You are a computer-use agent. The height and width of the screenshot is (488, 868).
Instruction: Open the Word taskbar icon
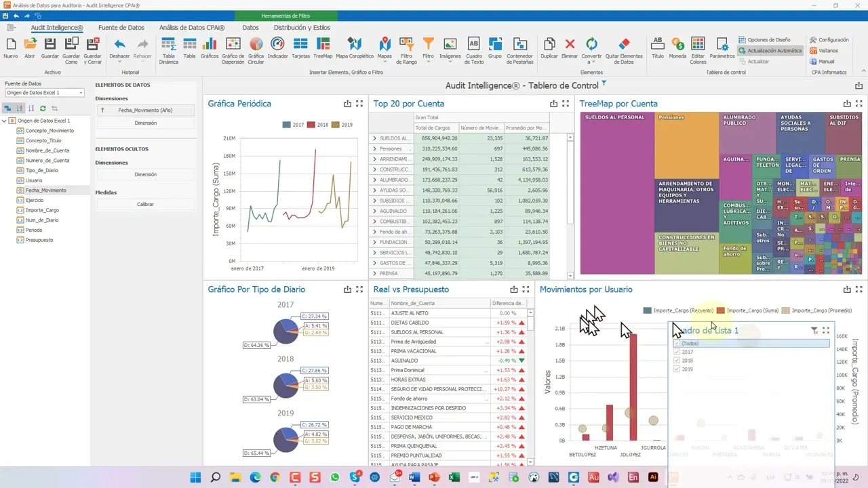pos(414,477)
